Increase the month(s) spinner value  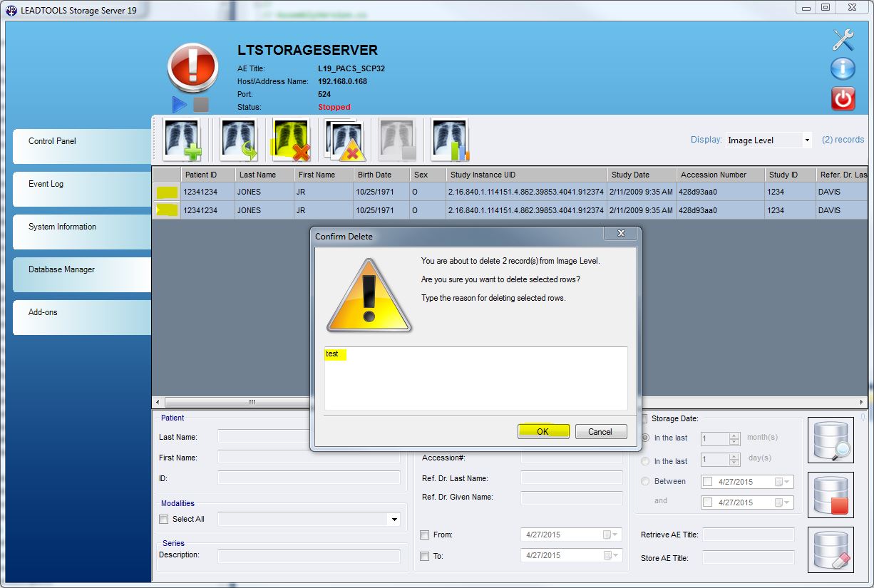tap(734, 435)
